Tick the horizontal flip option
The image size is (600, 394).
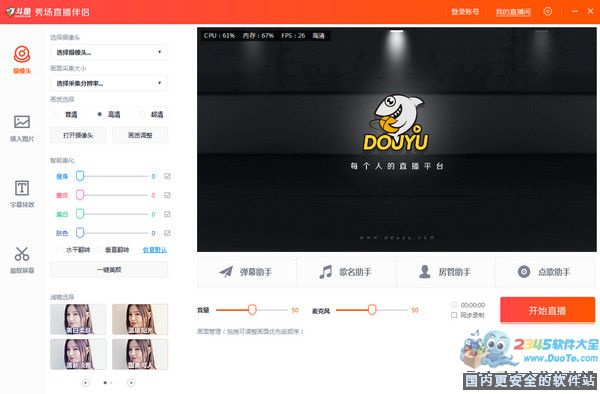[59, 250]
